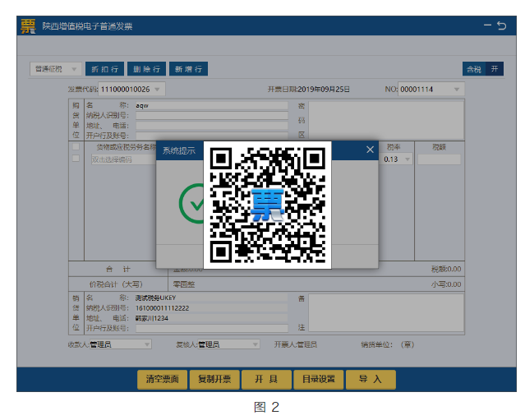This screenshot has width=525, height=420.
Task: Click the 票 application logo icon
Action: pos(28,26)
